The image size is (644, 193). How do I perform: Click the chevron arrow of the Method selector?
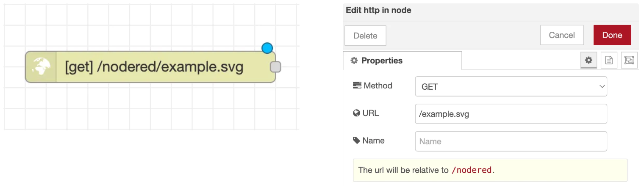click(602, 86)
